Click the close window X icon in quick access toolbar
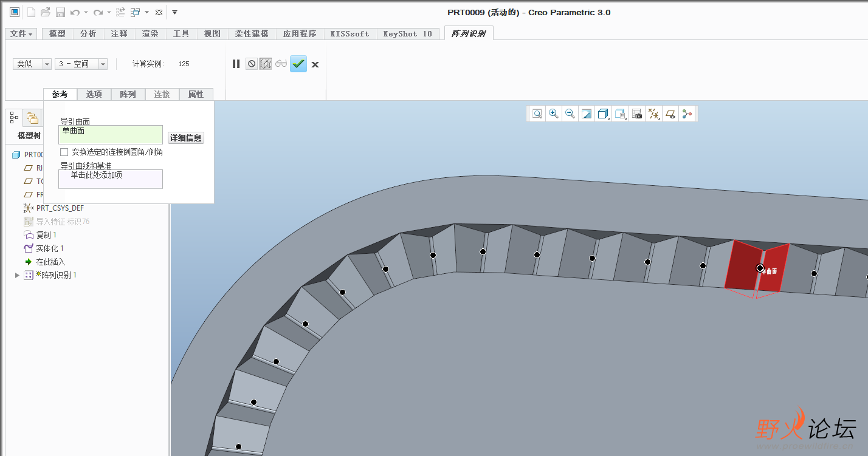Viewport: 868px width, 456px height. coord(159,12)
